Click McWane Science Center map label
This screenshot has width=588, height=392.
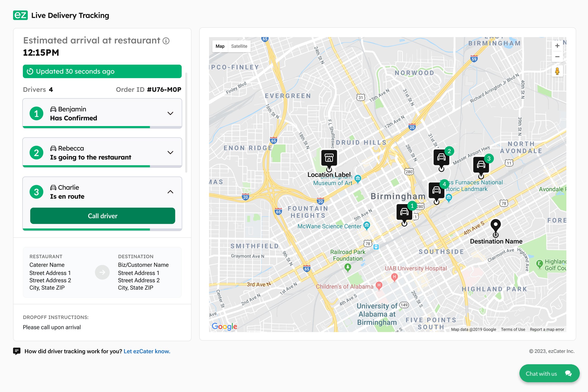click(329, 226)
